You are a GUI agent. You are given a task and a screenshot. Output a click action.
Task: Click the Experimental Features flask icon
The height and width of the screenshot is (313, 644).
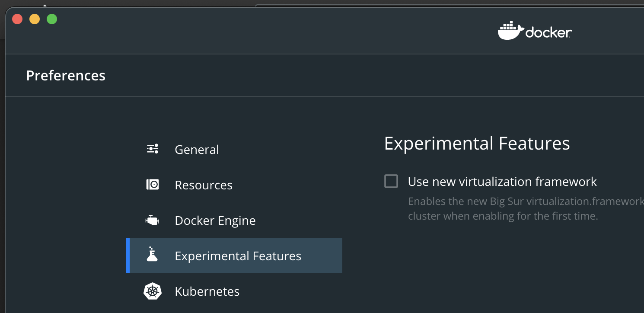(152, 255)
